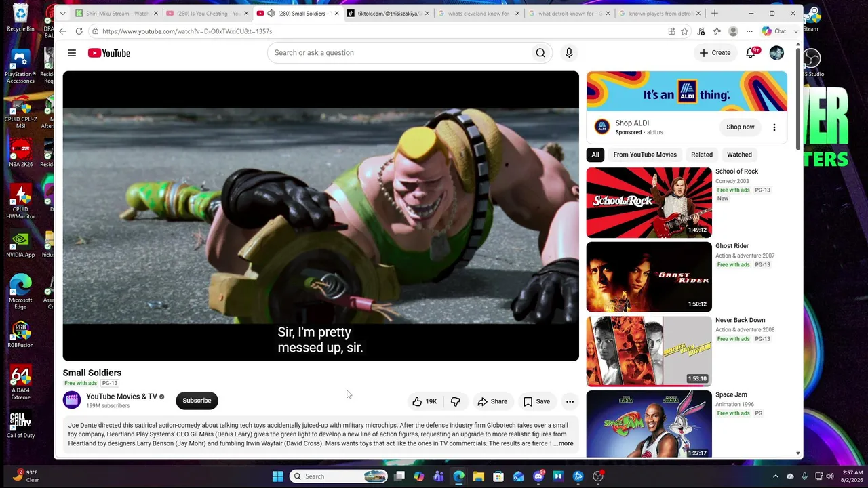The image size is (868, 488).
Task: Open Microsoft Store from the taskbar
Action: click(x=498, y=476)
